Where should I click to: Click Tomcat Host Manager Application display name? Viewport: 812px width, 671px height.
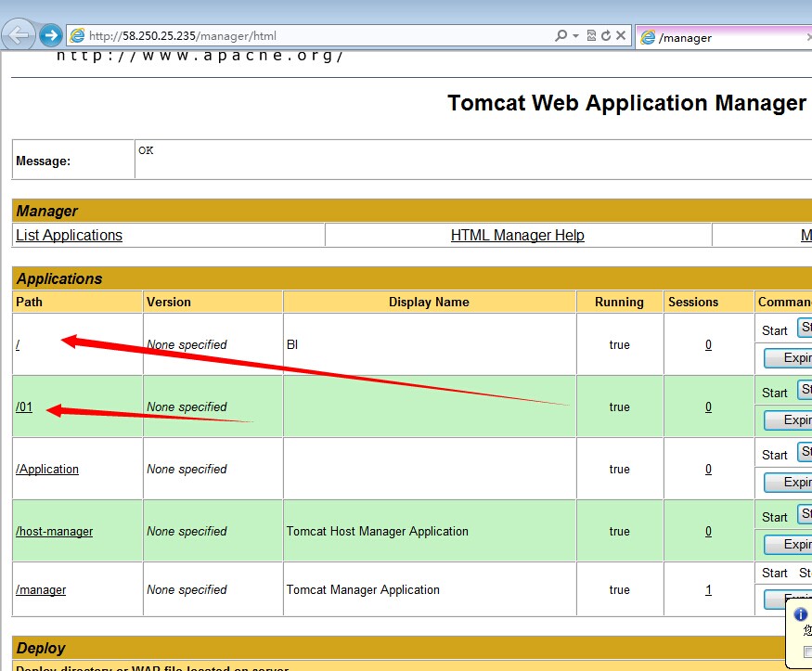[377, 531]
